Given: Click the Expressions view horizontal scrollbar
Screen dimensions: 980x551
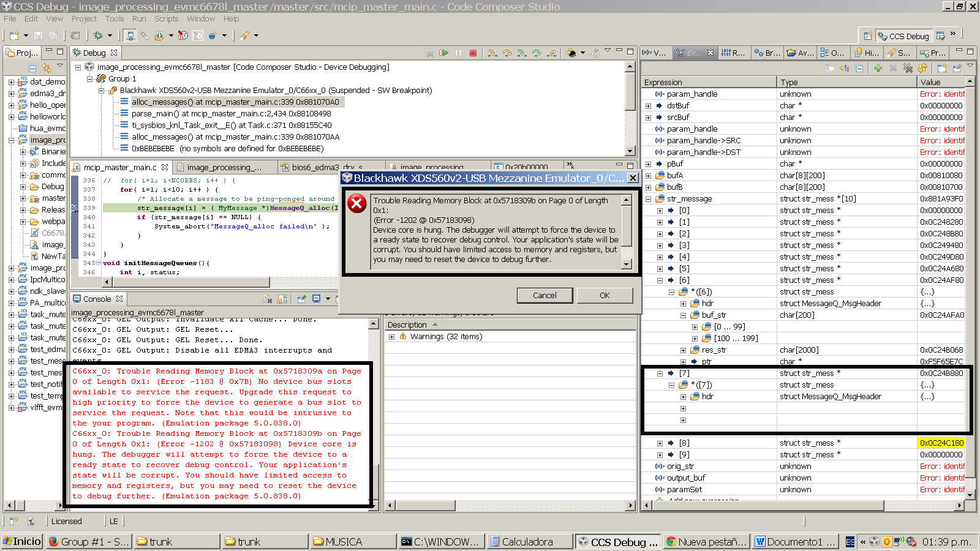Looking at the screenshot, I should [x=767, y=505].
